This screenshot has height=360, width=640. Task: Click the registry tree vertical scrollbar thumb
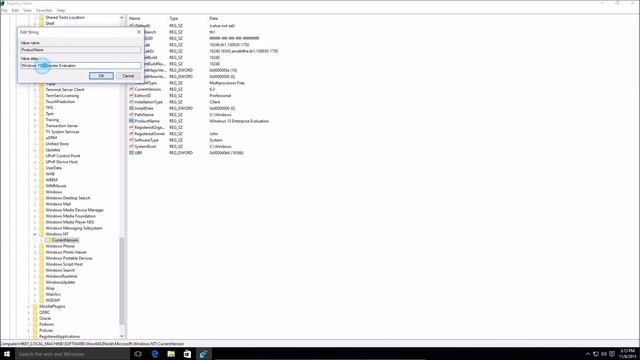pyautogui.click(x=122, y=282)
